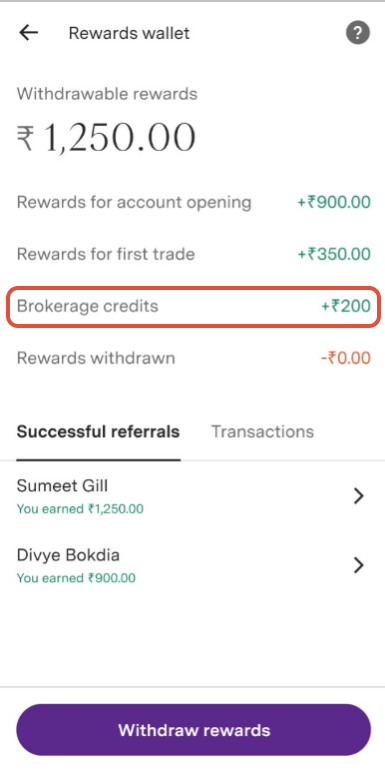Open help via the question mark icon

358,33
